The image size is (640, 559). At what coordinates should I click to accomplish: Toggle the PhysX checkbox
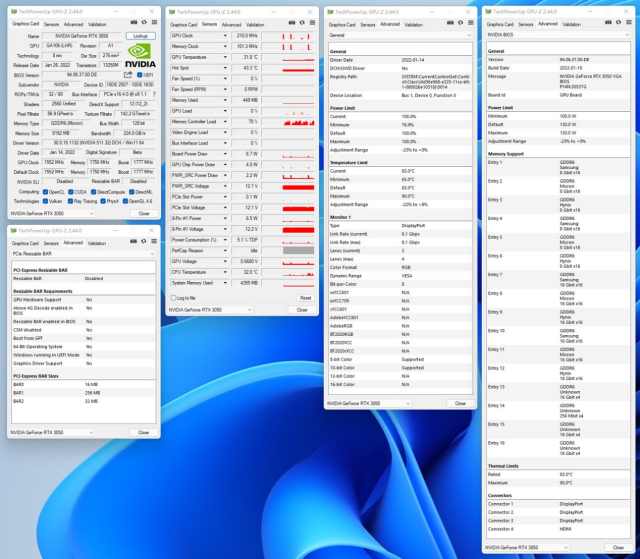pos(103,201)
